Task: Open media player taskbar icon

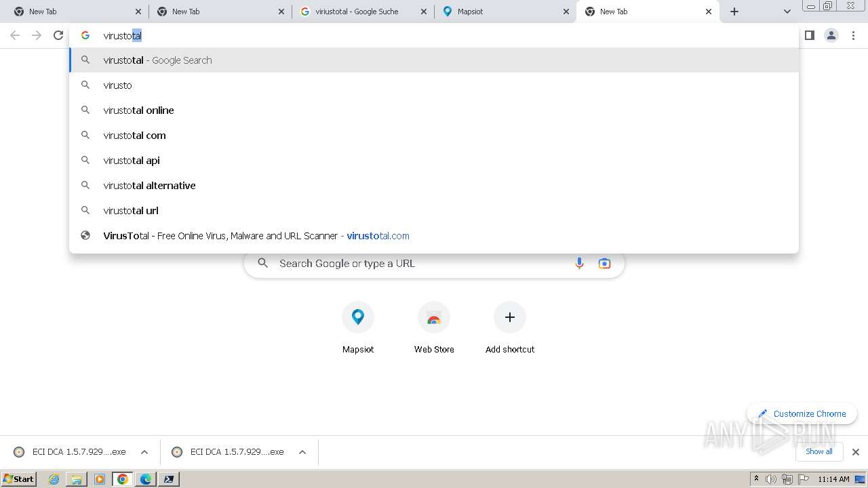Action: click(x=100, y=479)
